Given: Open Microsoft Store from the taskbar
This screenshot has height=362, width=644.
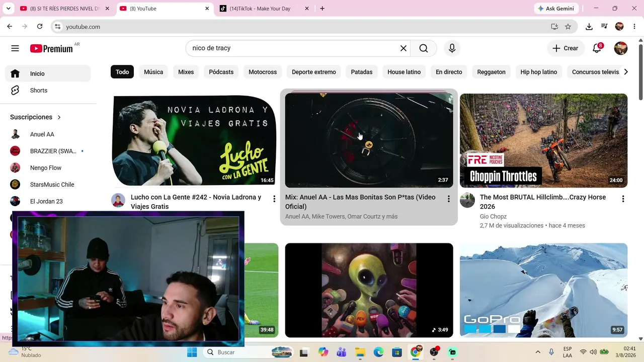Looking at the screenshot, I should tap(397, 352).
